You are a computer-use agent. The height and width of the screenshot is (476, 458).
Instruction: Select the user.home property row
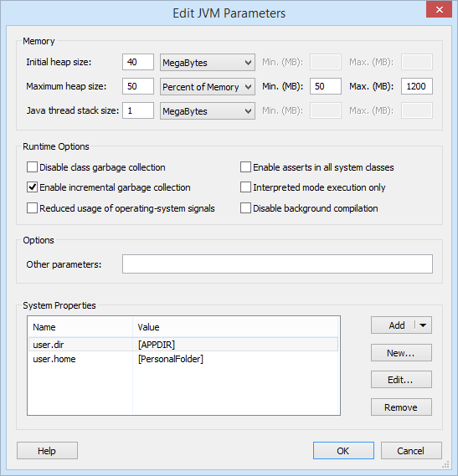[x=183, y=359]
